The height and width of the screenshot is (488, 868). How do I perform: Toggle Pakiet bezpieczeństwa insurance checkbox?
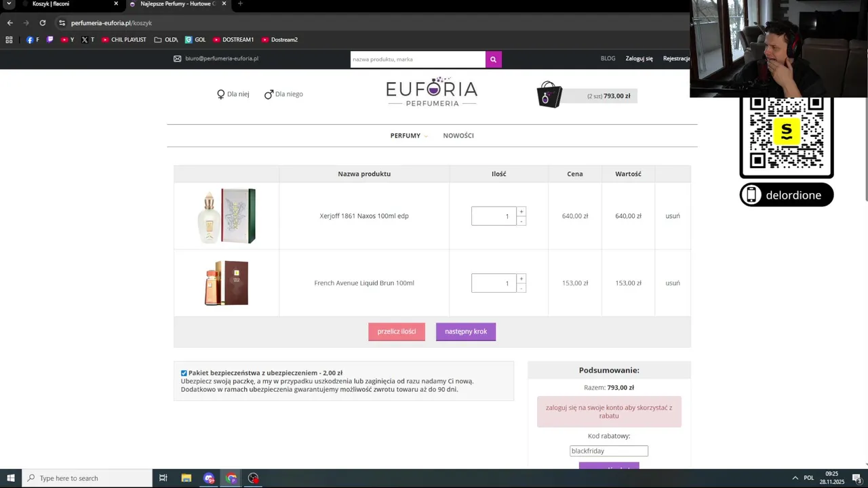tap(184, 373)
